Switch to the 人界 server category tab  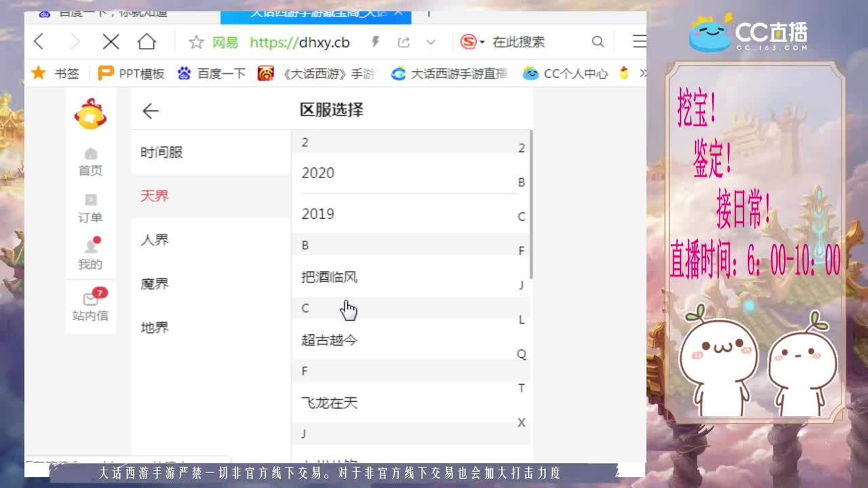tap(154, 239)
